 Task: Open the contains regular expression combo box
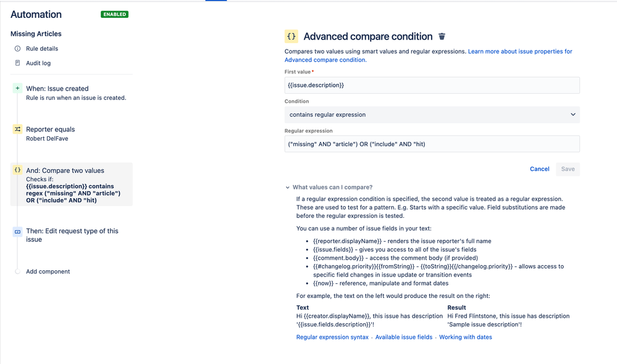(x=432, y=115)
